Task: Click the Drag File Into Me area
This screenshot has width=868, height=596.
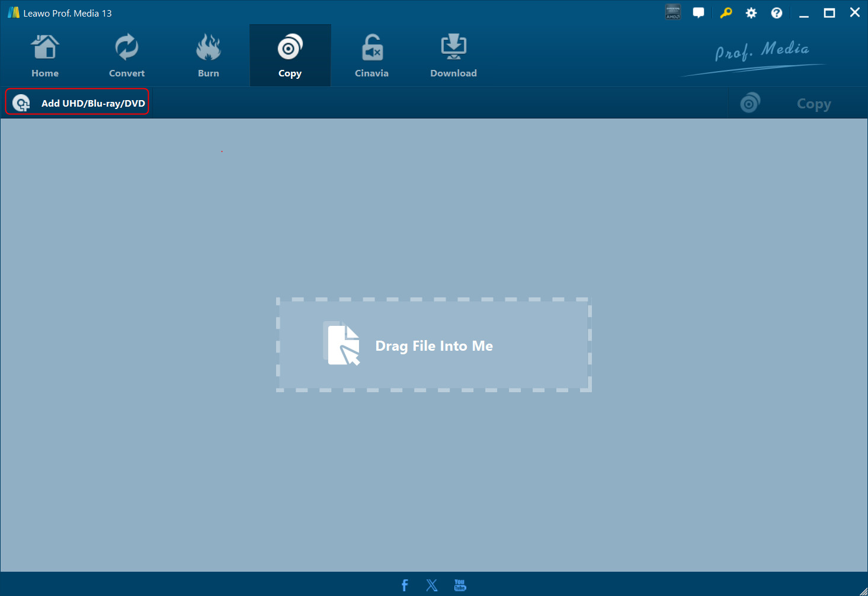Action: click(434, 345)
